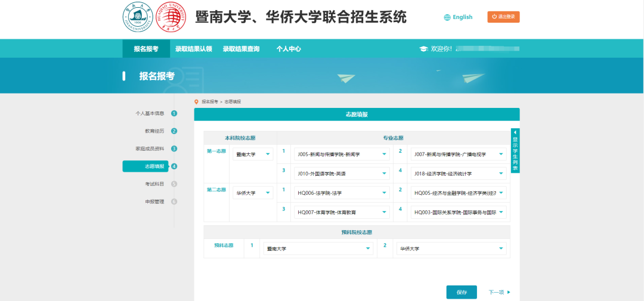
Task: Click step circle 4 for 志愿填报
Action: click(174, 166)
